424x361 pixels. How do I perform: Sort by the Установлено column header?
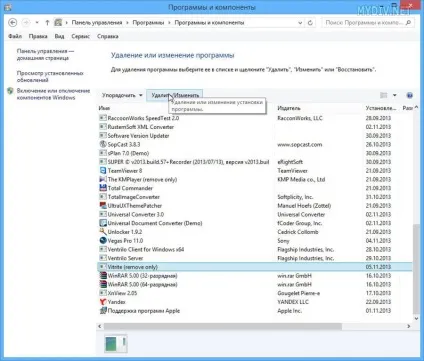coord(381,108)
